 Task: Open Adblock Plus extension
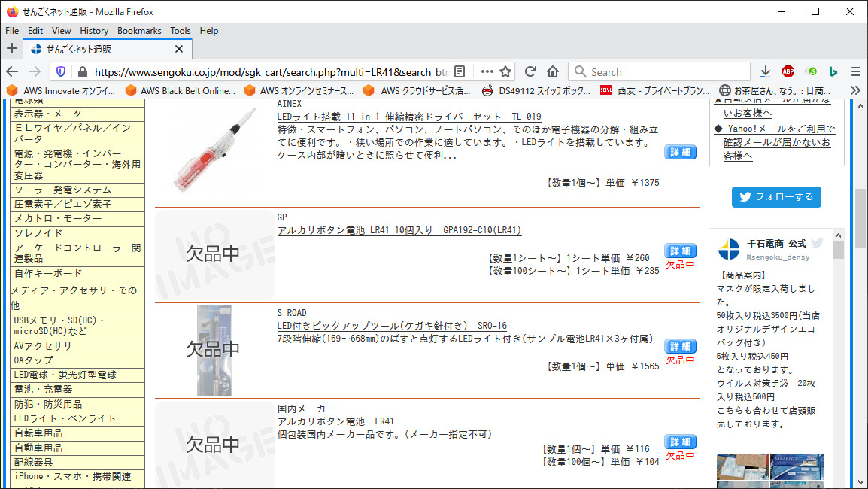click(x=788, y=72)
